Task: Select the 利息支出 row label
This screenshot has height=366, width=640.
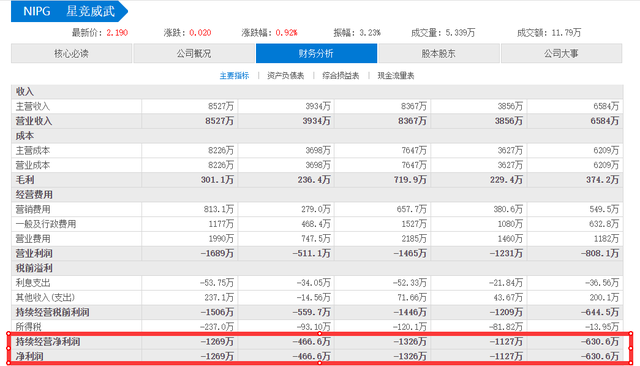Action: click(33, 283)
